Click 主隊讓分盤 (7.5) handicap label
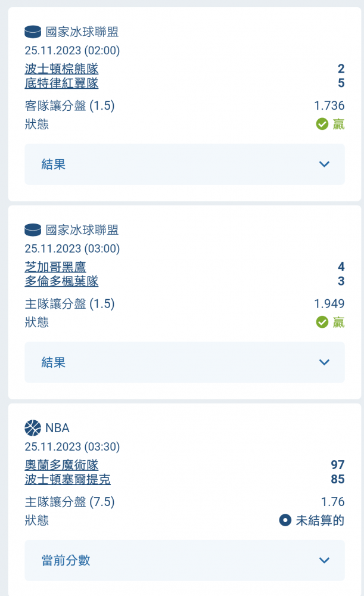 70,501
